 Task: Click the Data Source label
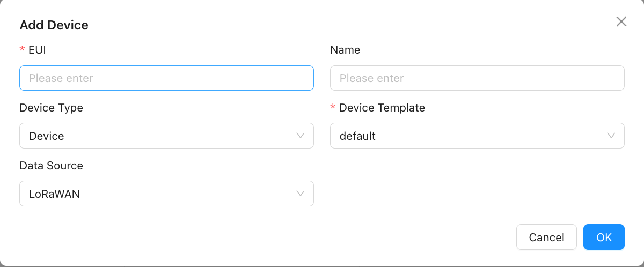pyautogui.click(x=51, y=166)
